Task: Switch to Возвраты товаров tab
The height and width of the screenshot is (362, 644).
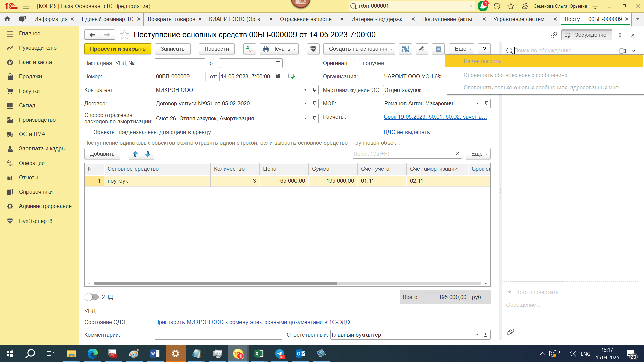Action: click(x=171, y=19)
